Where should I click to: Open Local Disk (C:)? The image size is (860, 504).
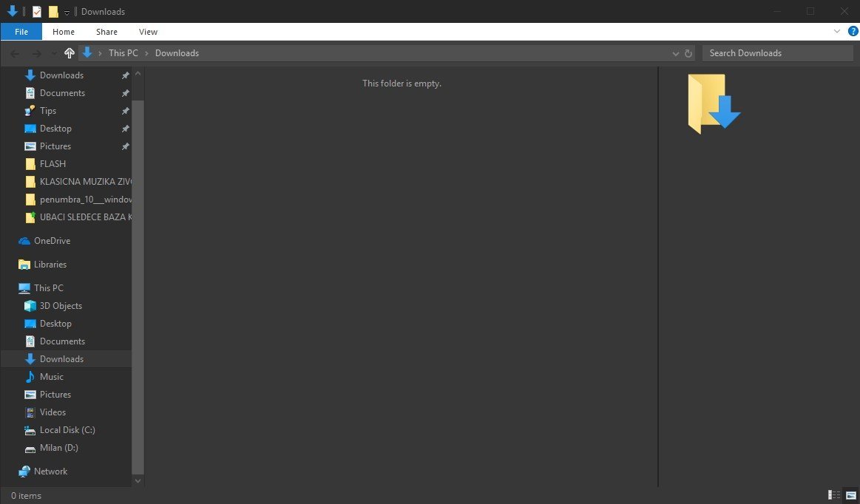pyautogui.click(x=66, y=430)
